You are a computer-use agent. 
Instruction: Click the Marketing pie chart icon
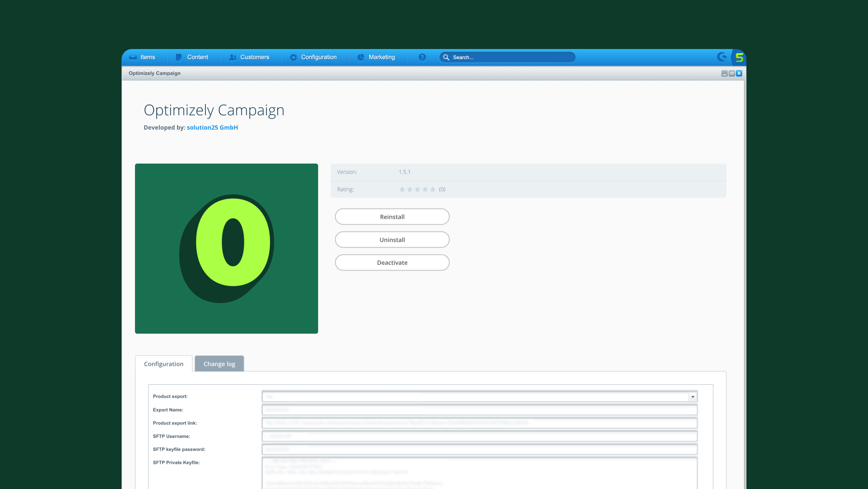(361, 57)
